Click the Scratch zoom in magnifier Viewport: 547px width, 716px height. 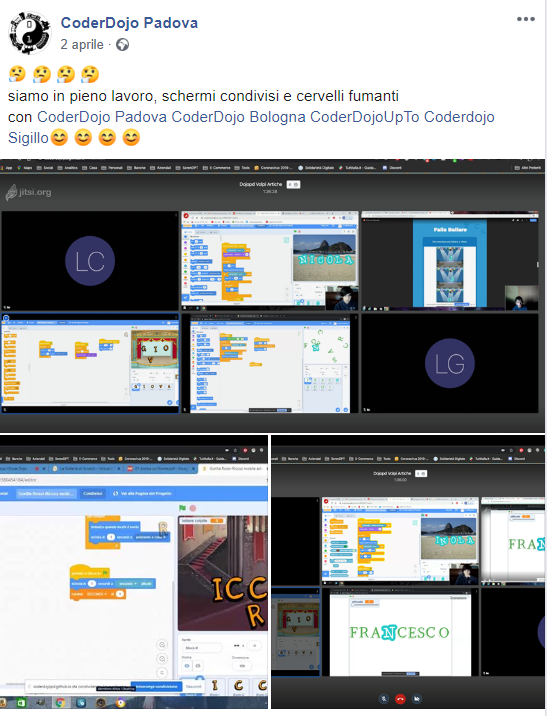pos(162,645)
